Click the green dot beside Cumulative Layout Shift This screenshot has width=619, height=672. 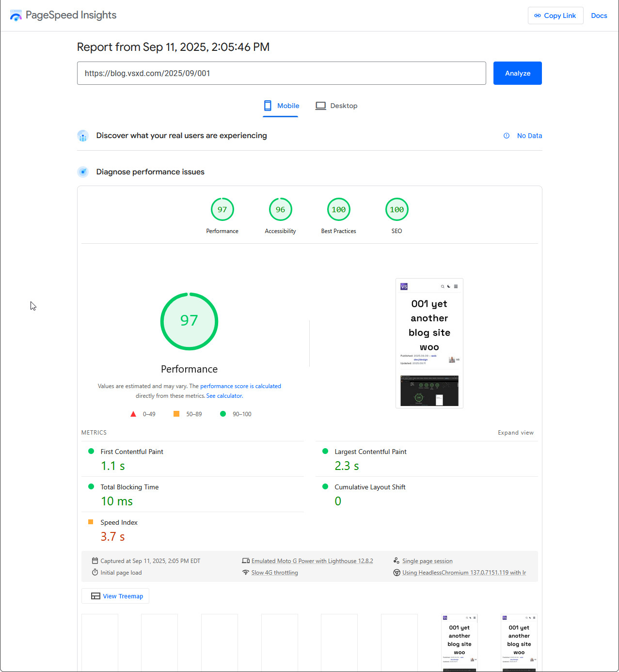pyautogui.click(x=325, y=486)
